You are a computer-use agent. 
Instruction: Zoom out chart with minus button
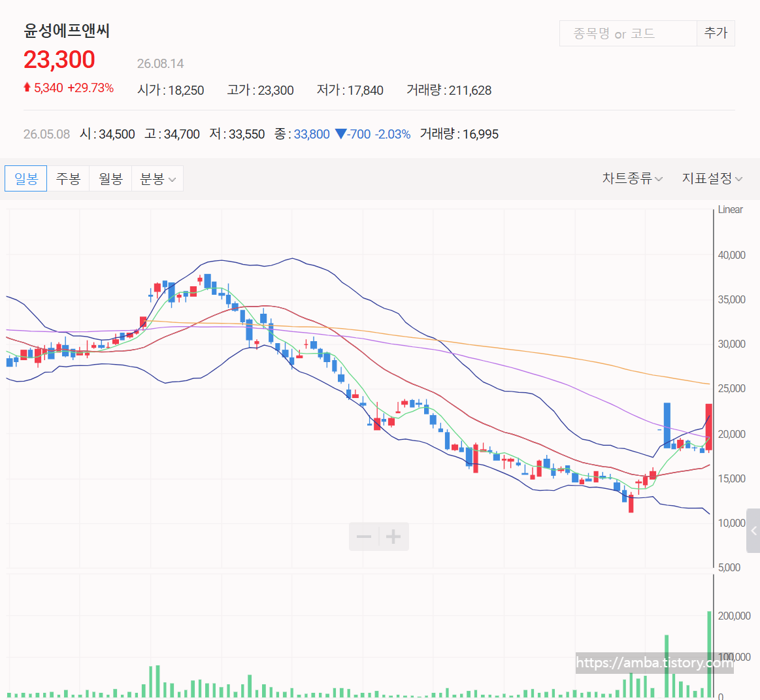(364, 537)
